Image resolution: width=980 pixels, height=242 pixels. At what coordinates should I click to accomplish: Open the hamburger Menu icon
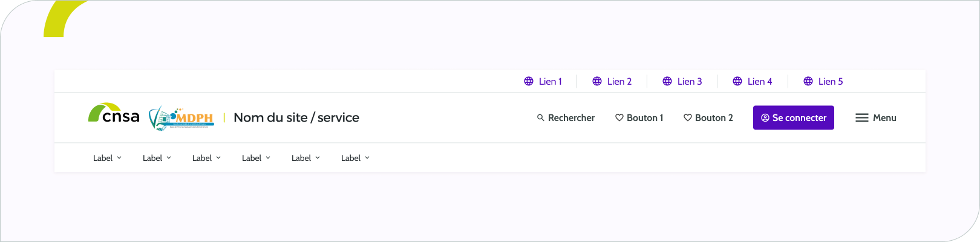click(862, 118)
